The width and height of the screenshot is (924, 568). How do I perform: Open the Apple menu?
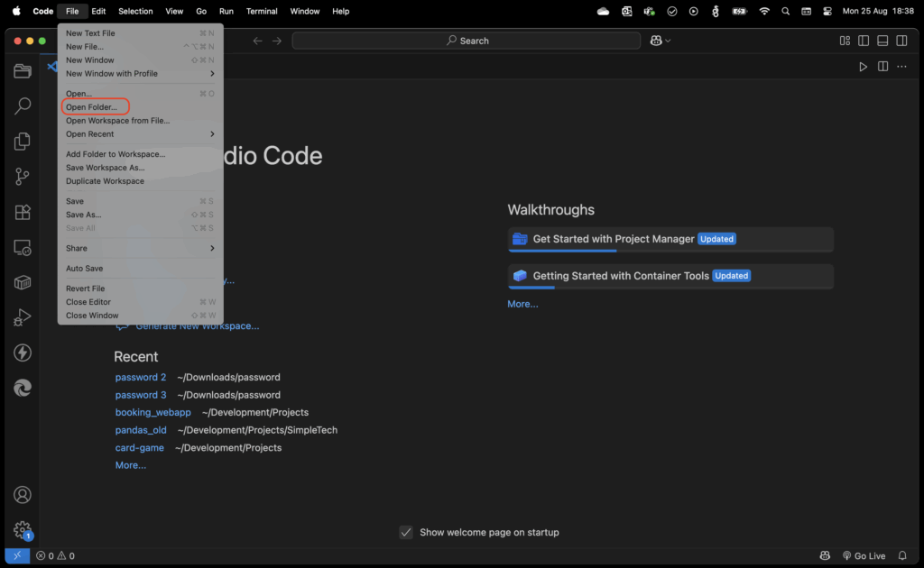click(x=16, y=11)
